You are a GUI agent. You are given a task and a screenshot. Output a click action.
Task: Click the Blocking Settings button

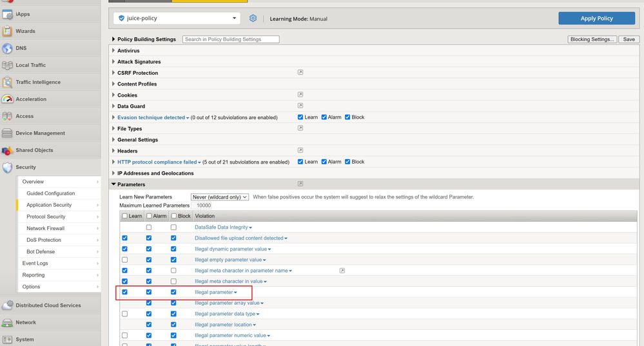(592, 39)
